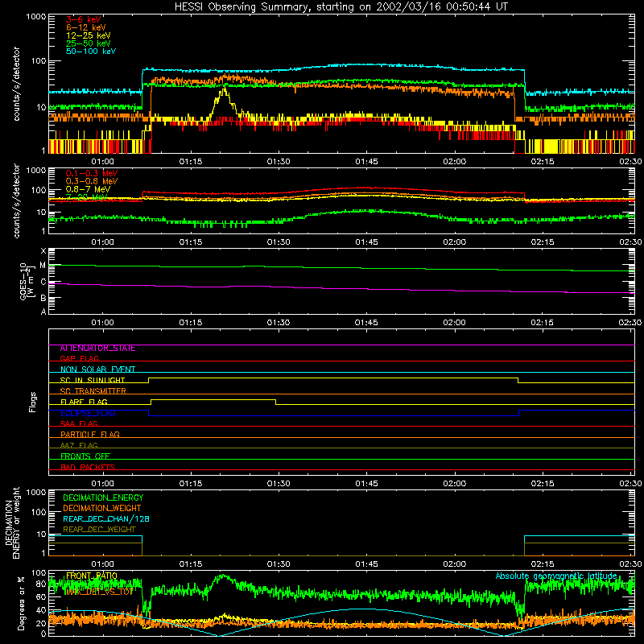Select the FRONTS_OFF flag label
The width and height of the screenshot is (644, 644).
pyautogui.click(x=85, y=456)
